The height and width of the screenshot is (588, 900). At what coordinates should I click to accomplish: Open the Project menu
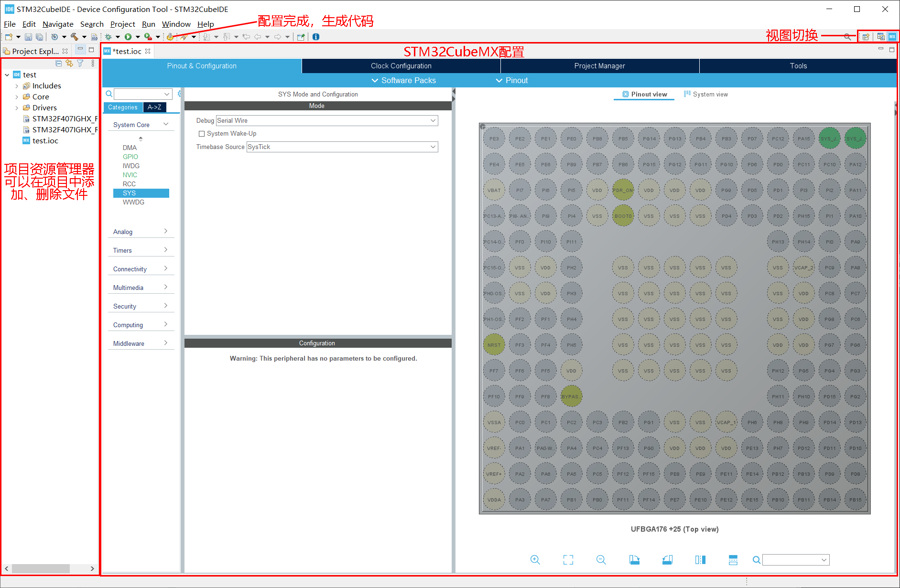[123, 24]
